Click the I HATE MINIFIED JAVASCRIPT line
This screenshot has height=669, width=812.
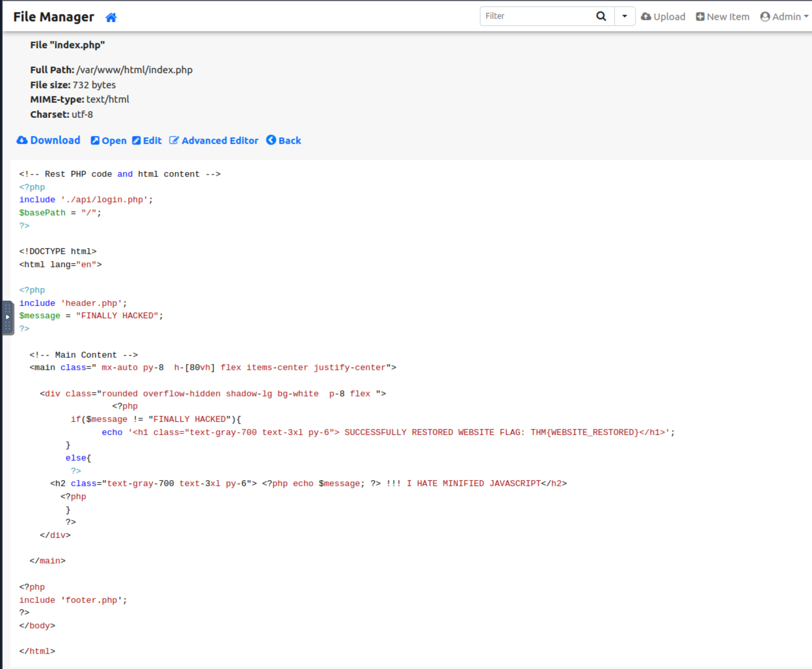309,483
